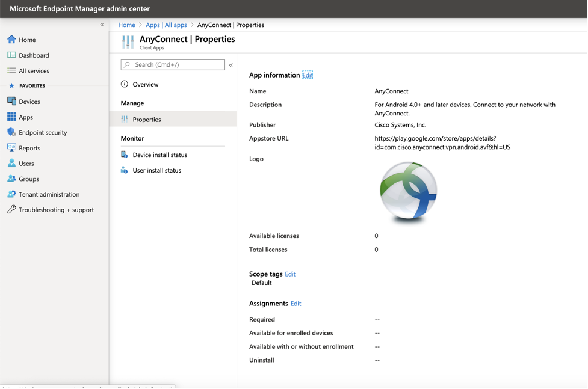Click the AnyConnect globe logo image
The height and width of the screenshot is (389, 588).
[408, 191]
